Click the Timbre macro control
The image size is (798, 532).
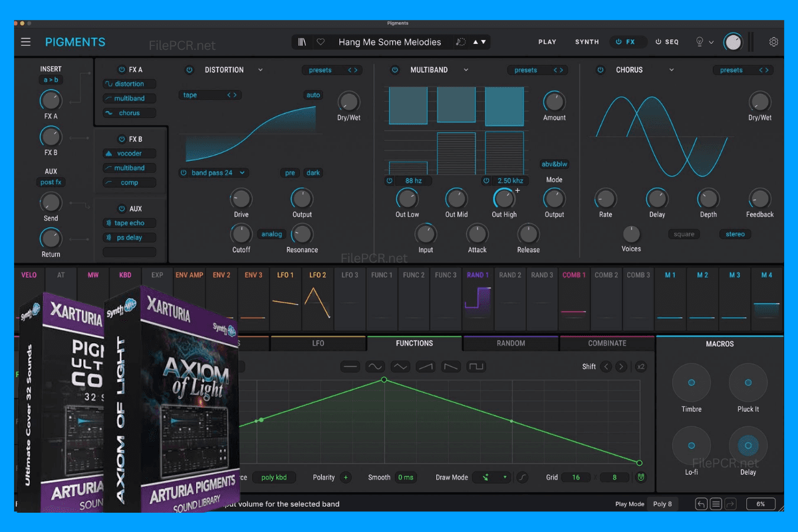[x=692, y=382]
